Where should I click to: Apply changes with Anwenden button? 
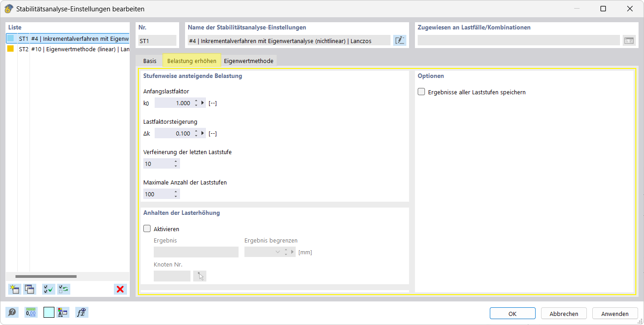[x=615, y=313]
